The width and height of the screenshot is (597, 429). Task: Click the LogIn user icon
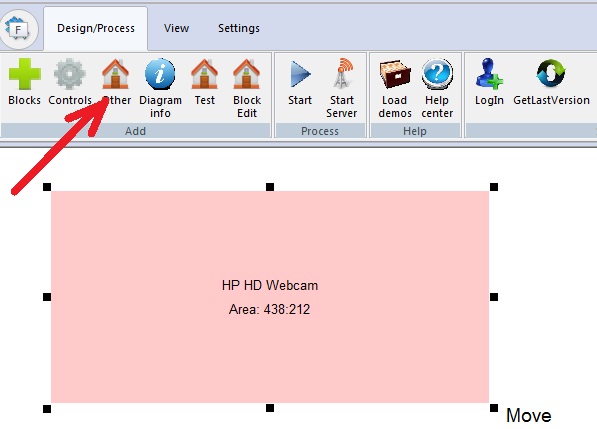[489, 73]
